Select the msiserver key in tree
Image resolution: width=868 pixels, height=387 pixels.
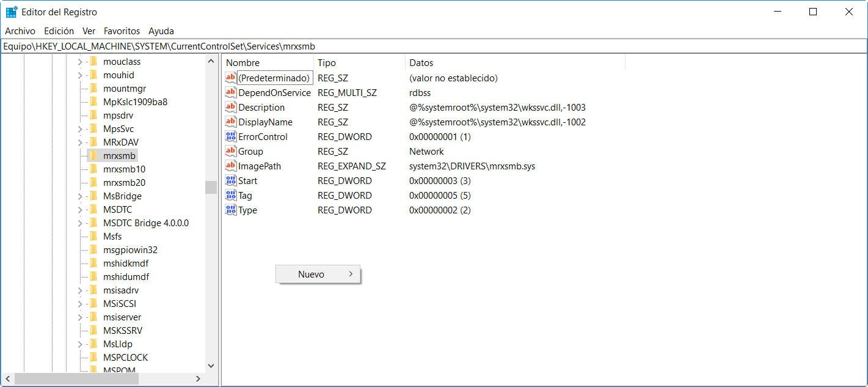coord(122,317)
